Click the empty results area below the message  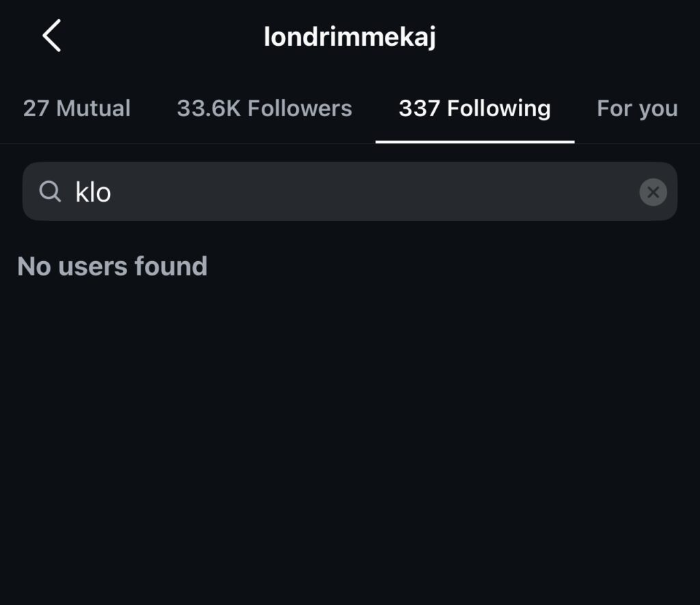[x=350, y=438]
